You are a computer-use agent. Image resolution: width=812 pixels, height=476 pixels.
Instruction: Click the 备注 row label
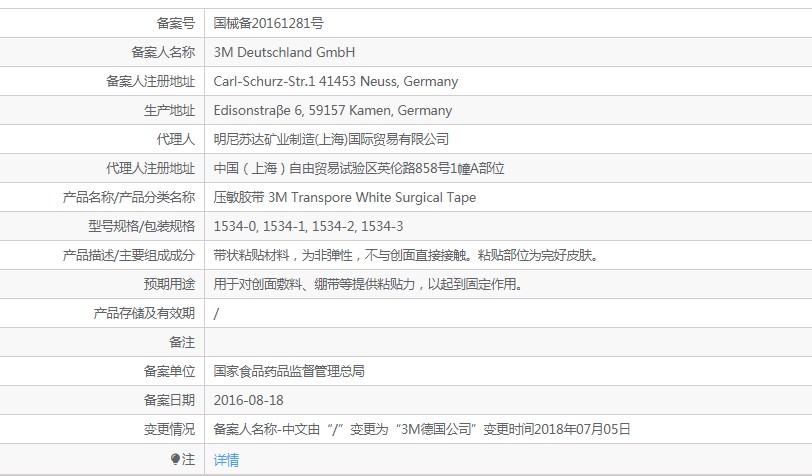tap(182, 342)
